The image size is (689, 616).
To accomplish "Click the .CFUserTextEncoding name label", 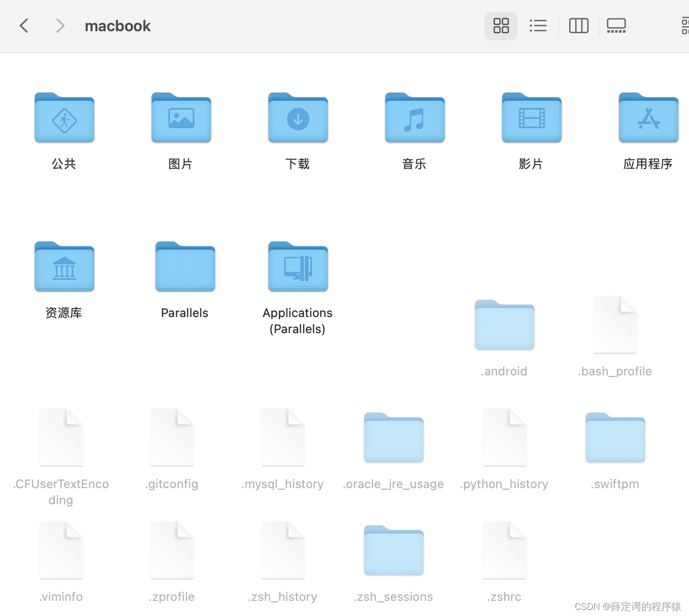I will pyautogui.click(x=61, y=492).
